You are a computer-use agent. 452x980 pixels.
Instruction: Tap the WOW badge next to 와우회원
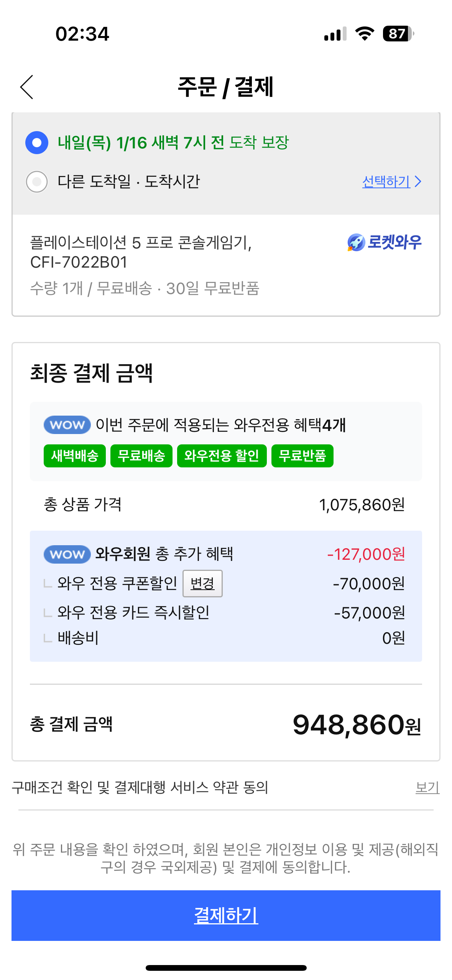pos(67,554)
